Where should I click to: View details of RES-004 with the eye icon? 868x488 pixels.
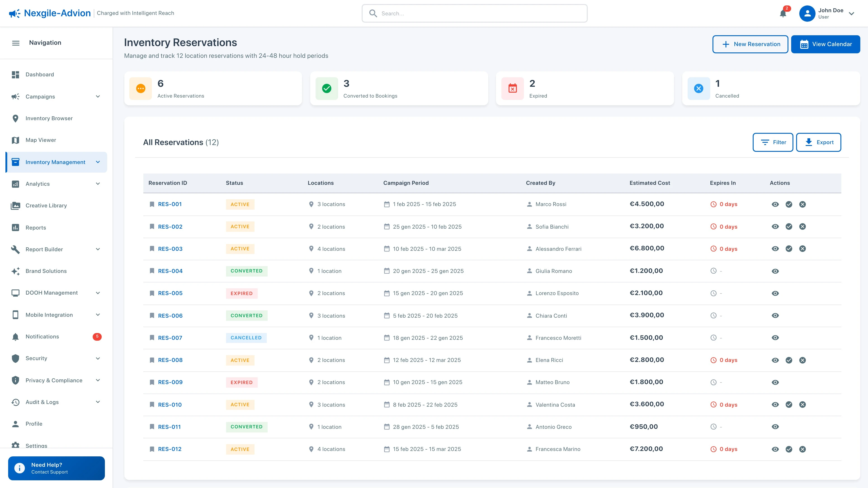click(x=775, y=271)
